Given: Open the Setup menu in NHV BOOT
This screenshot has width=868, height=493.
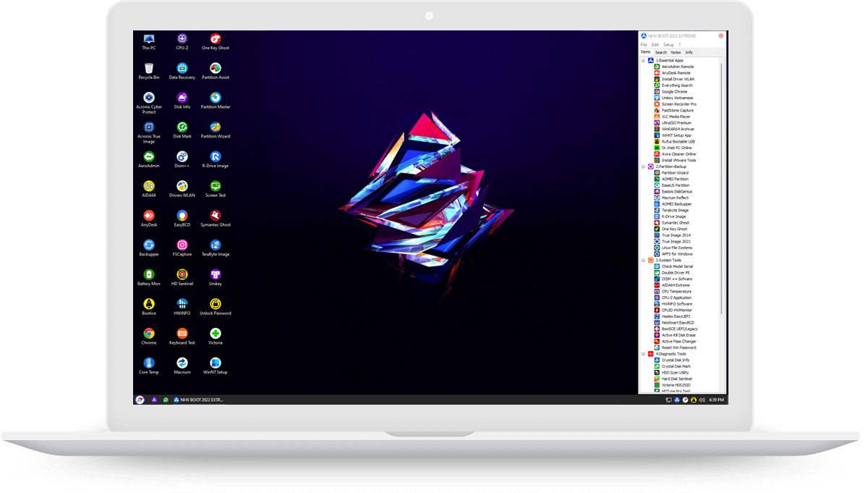Looking at the screenshot, I should click(x=668, y=45).
